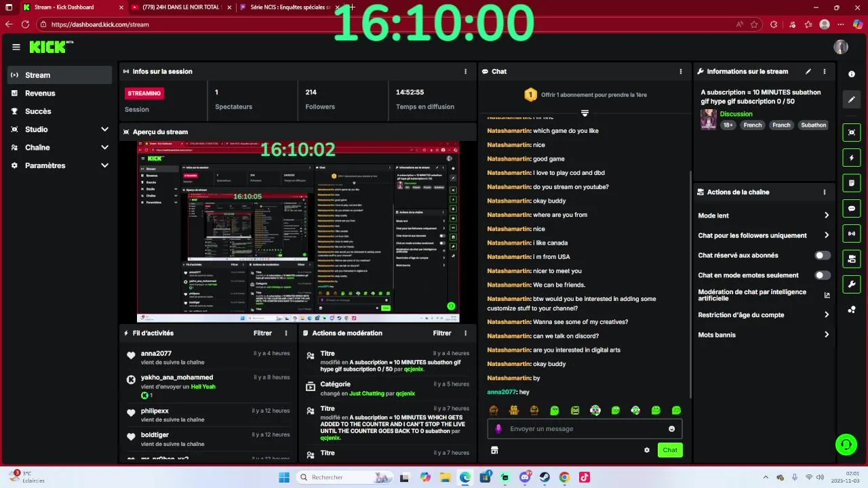The image size is (868, 488).
Task: Click Filtrer in Actions de modération panel
Action: point(442,333)
